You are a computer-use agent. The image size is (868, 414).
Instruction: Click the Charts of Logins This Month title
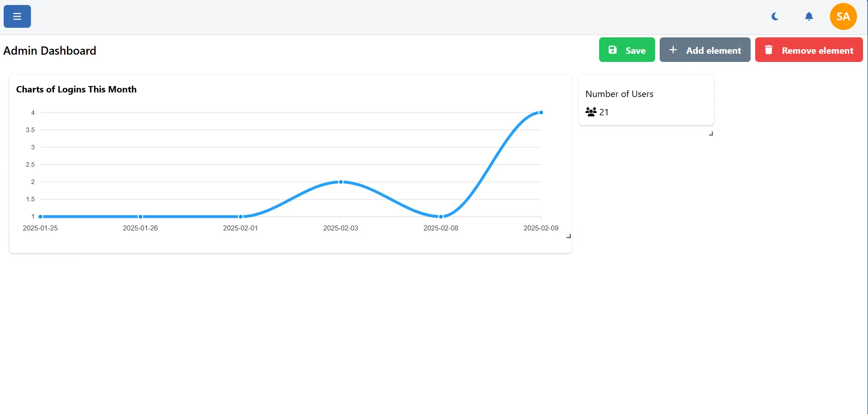pos(76,89)
